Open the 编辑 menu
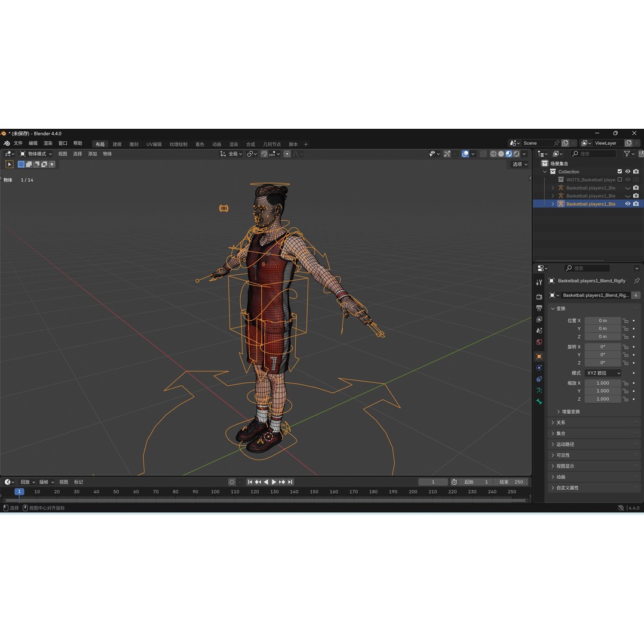The height and width of the screenshot is (644, 644). [33, 143]
